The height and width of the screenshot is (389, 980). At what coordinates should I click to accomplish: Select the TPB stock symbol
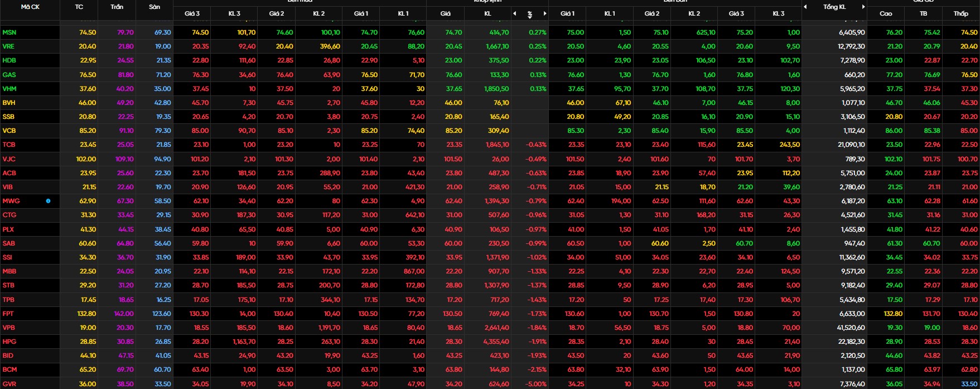[x=8, y=300]
